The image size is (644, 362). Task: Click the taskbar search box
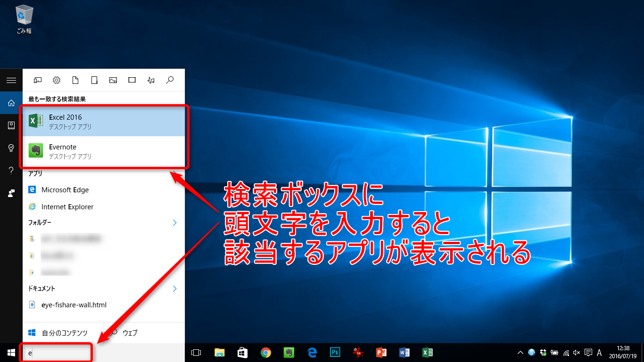tap(104, 353)
